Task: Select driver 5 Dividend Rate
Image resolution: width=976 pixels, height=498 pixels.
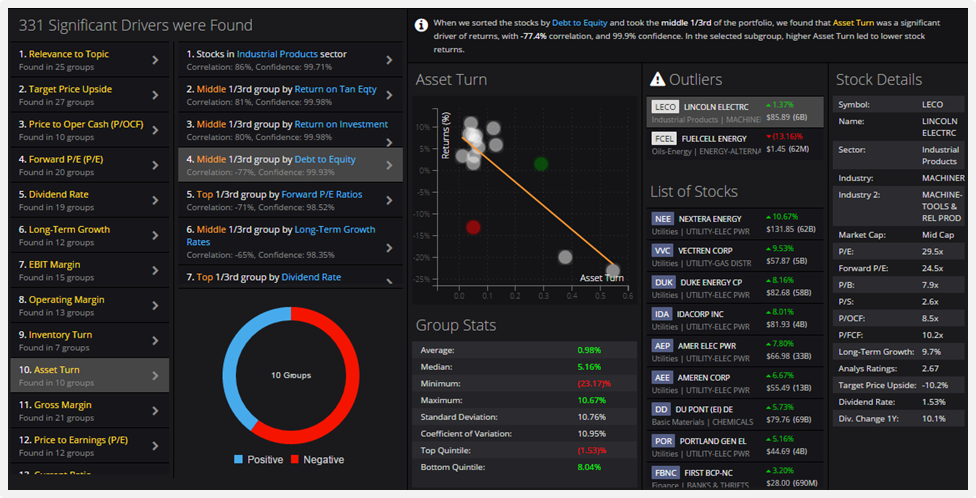Action: pos(90,200)
